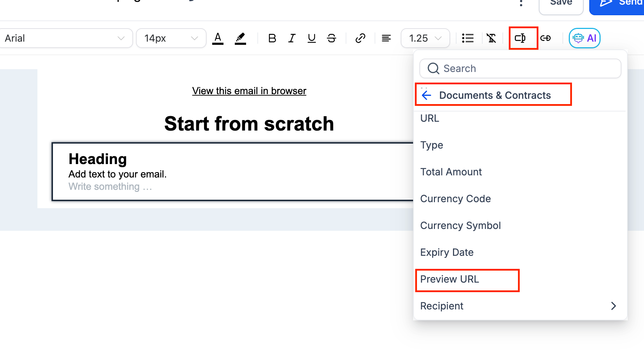The height and width of the screenshot is (362, 644).
Task: Clear text formatting
Action: coord(491,38)
